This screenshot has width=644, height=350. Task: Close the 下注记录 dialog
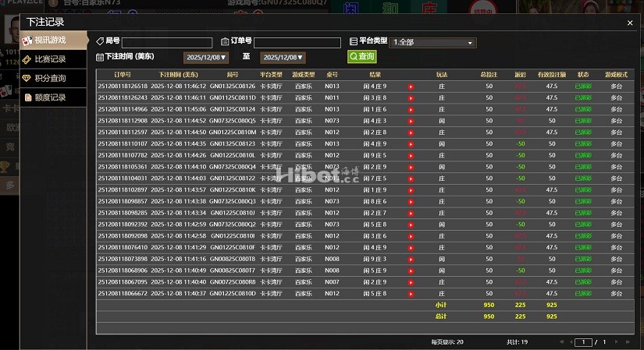click(630, 23)
